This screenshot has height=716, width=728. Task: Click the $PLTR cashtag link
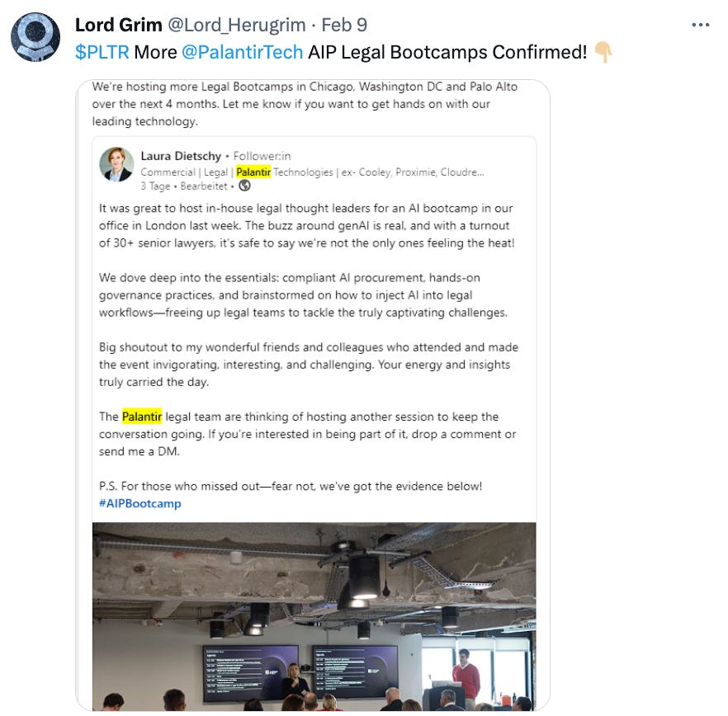pos(102,53)
